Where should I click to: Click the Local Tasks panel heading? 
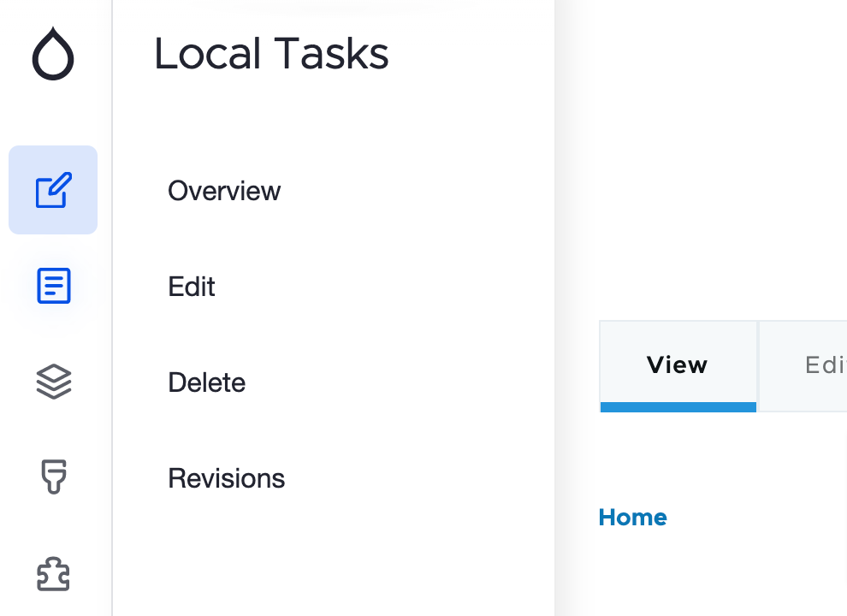point(270,53)
